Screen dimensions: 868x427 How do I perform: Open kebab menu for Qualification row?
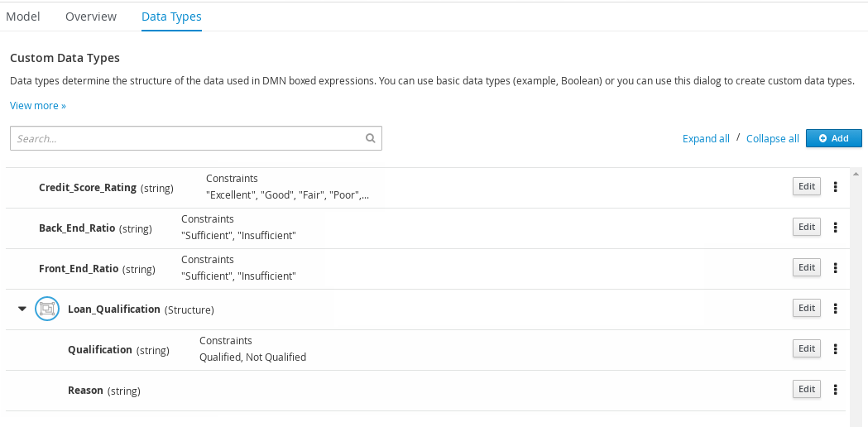click(x=836, y=349)
